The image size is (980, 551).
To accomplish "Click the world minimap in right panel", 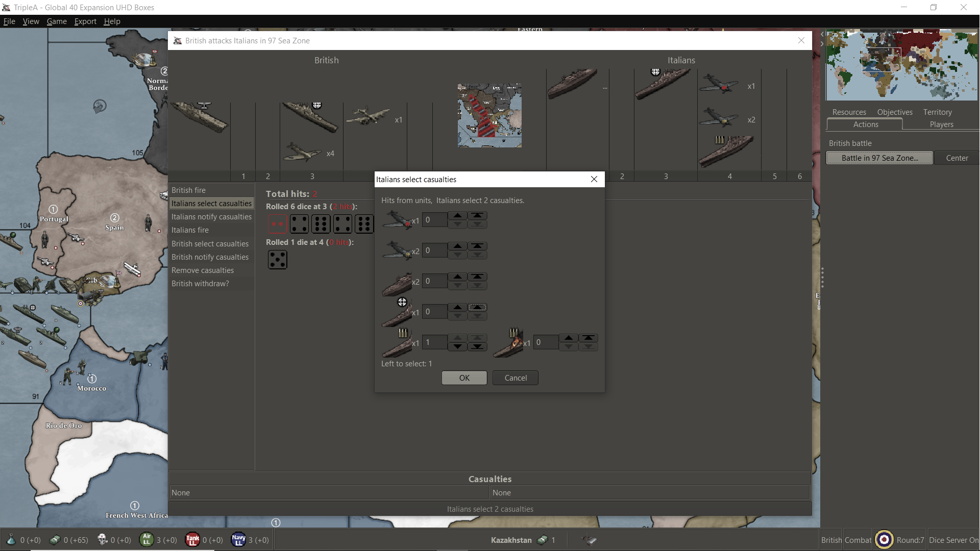I will click(902, 65).
